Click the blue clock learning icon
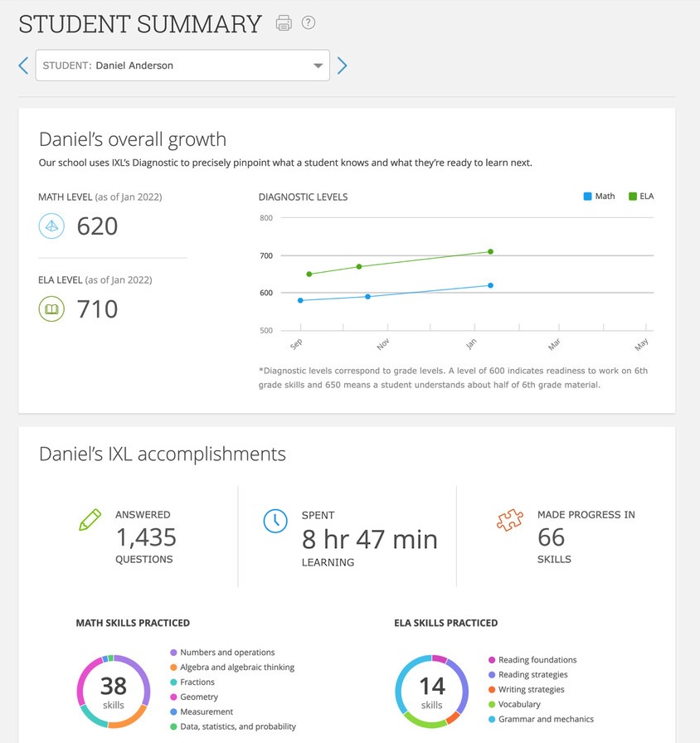Screen dimensions: 700x743 [275, 521]
